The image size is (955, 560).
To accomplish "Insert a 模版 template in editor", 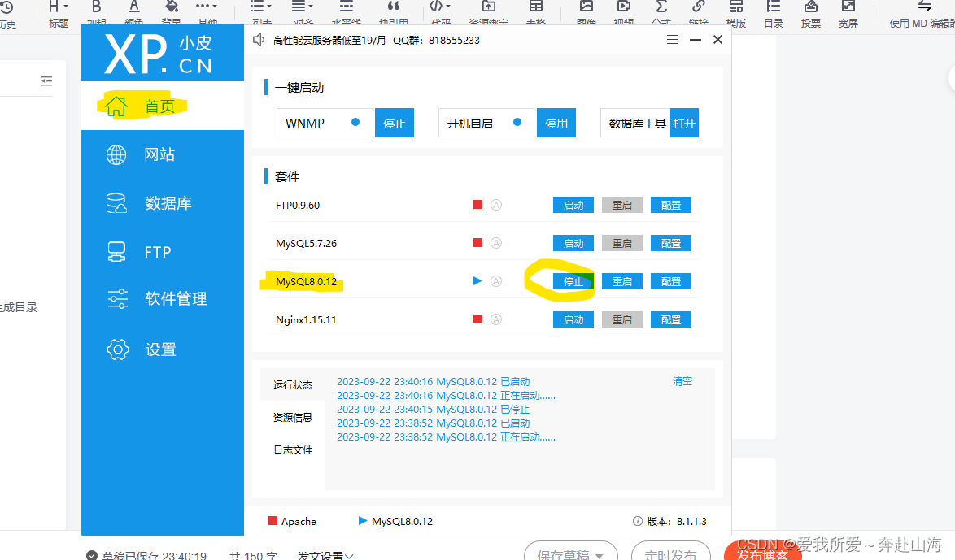I will (735, 13).
